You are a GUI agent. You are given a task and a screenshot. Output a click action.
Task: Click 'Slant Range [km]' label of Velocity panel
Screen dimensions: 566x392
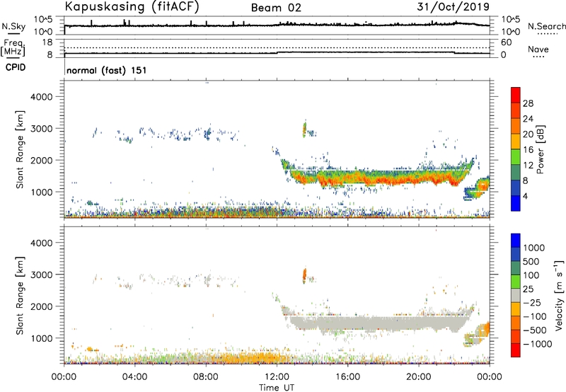[21, 295]
